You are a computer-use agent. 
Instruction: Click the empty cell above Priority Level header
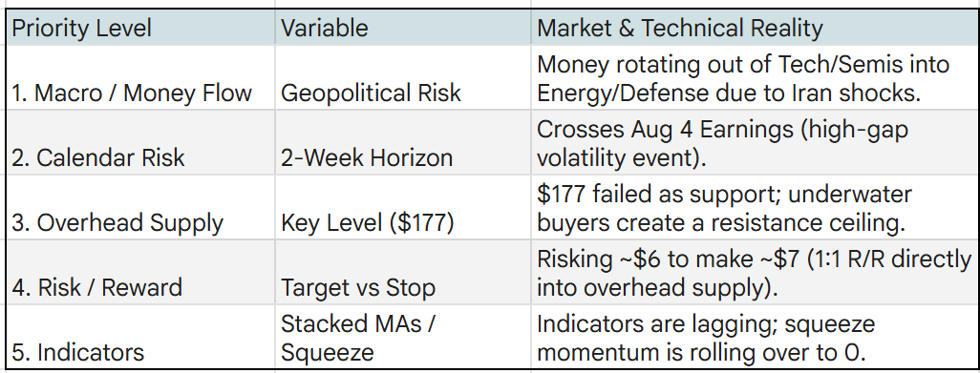[140, 4]
